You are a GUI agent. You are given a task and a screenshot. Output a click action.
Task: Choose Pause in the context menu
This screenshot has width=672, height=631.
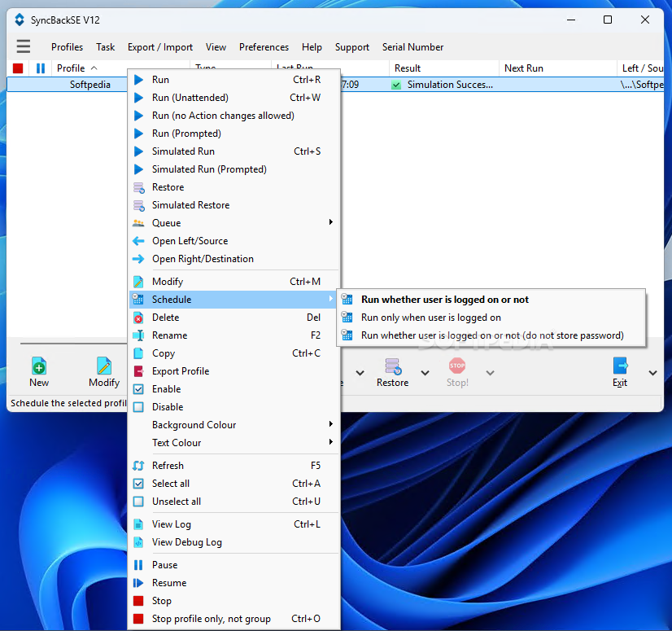(x=234, y=565)
